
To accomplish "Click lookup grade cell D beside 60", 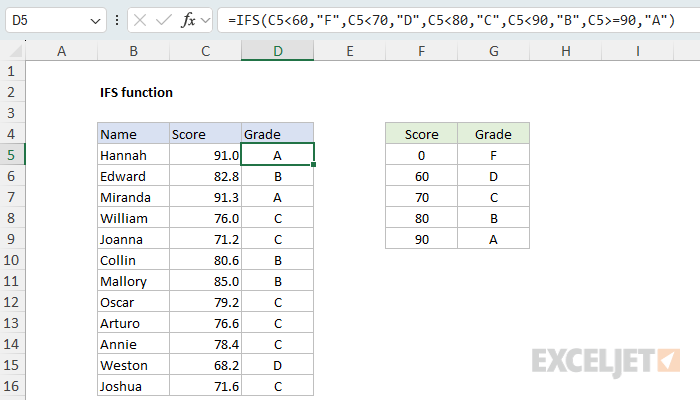I will point(493,176).
